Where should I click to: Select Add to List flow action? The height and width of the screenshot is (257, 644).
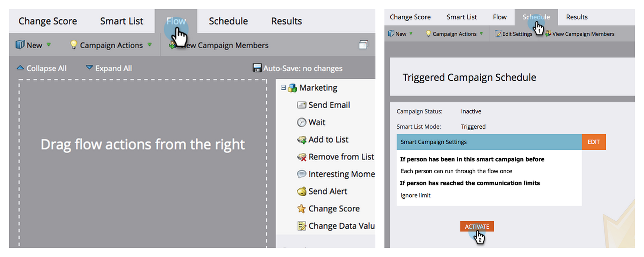pyautogui.click(x=322, y=140)
